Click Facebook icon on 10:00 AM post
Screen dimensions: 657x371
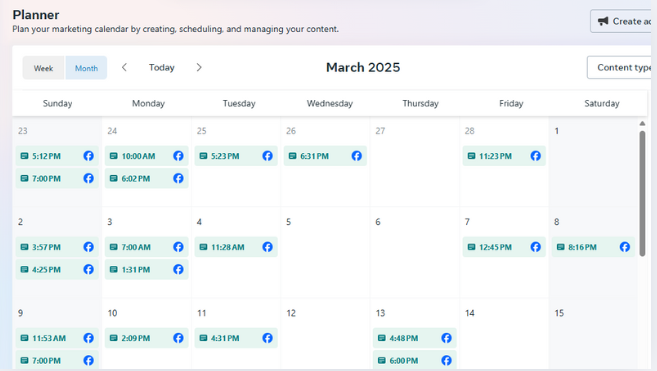coord(178,156)
